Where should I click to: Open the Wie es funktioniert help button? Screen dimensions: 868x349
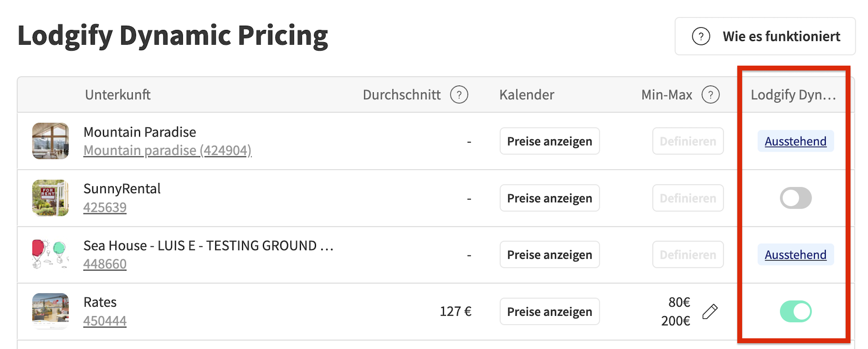coord(765,36)
